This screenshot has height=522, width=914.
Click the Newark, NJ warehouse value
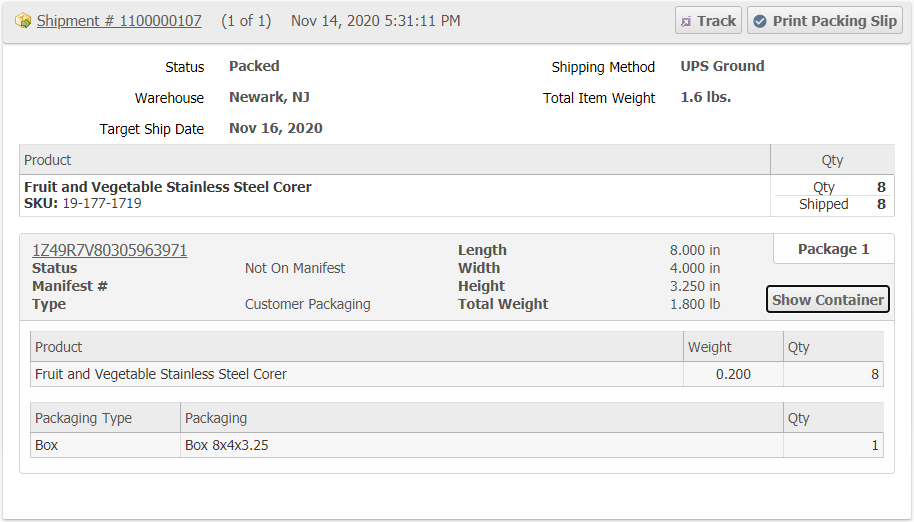(269, 97)
